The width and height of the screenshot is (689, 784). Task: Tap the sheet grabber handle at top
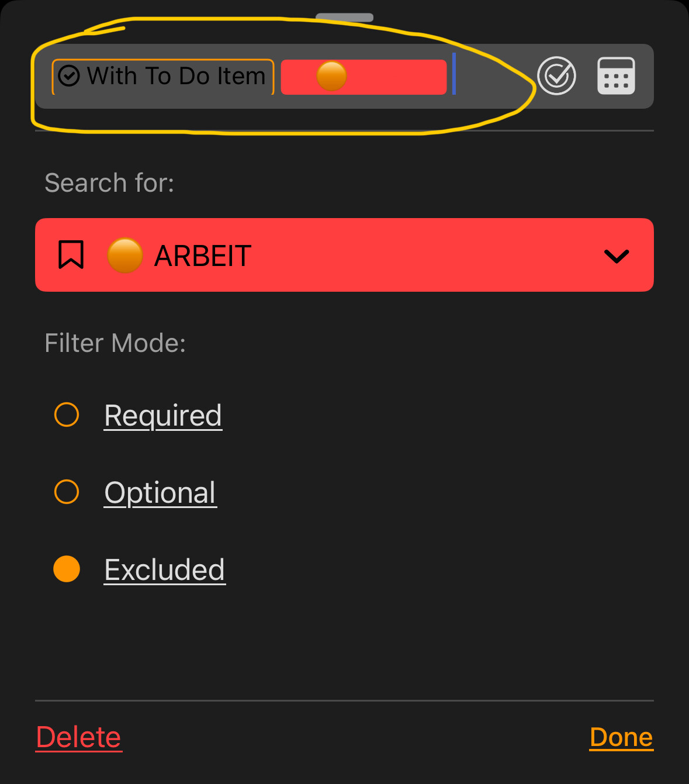345,18
